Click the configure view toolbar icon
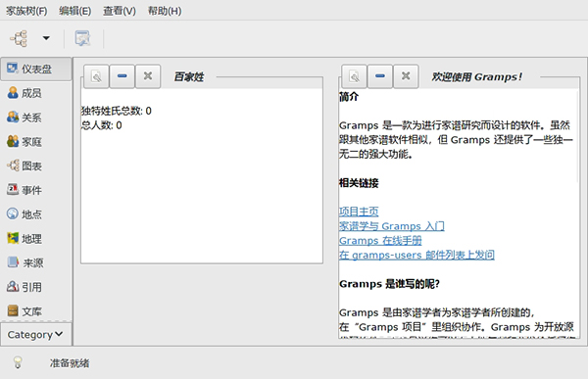Viewport: 588px width, 379px height. (x=82, y=38)
